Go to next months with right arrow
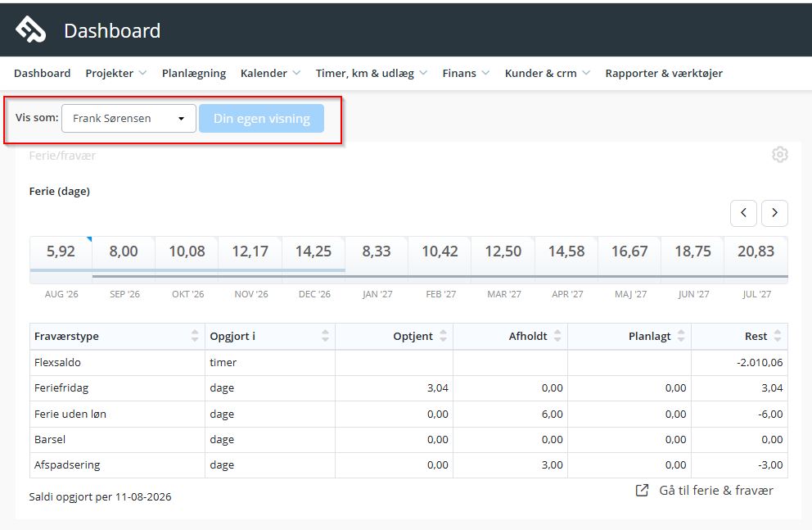Image resolution: width=812 pixels, height=530 pixels. point(774,213)
